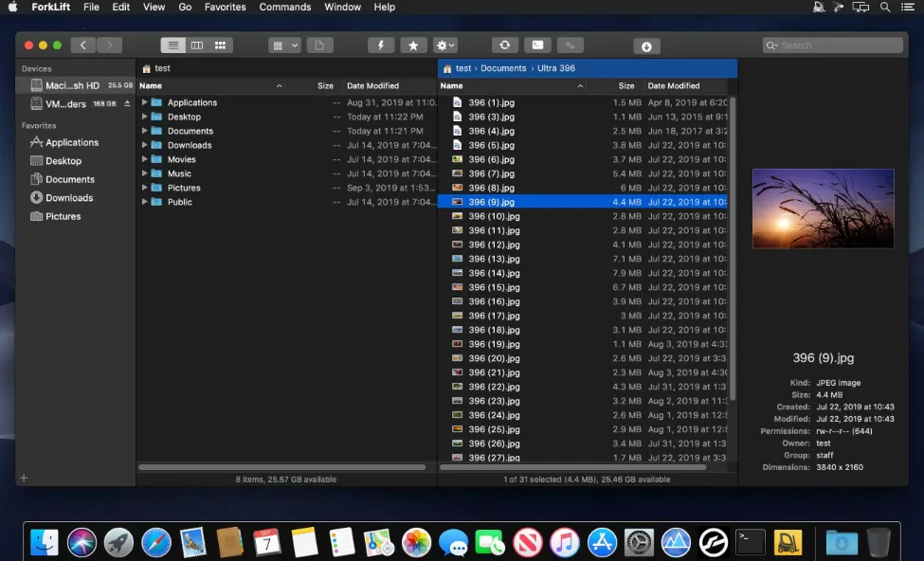
Task: Select Macintosh HD device in sidebar
Action: click(76, 85)
